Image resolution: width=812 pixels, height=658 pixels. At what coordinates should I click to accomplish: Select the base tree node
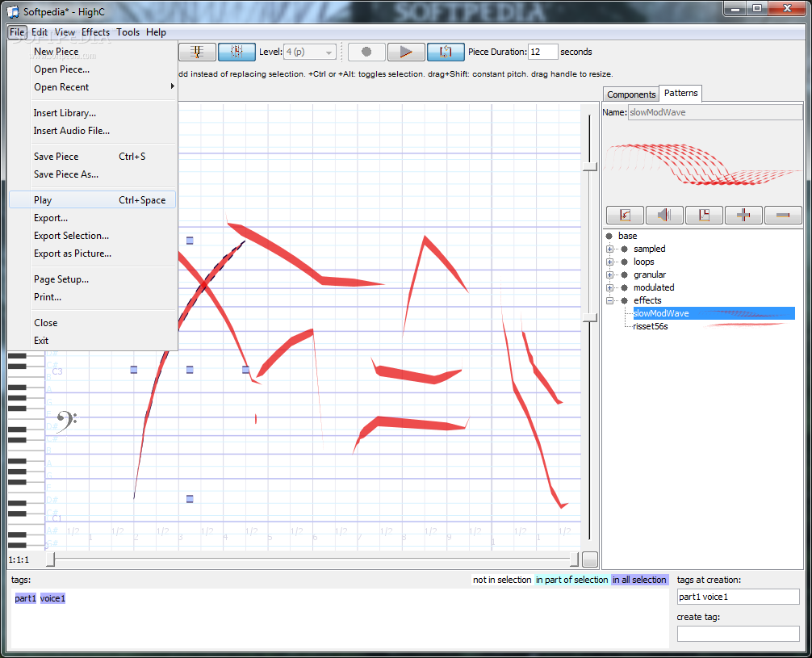[x=627, y=236]
